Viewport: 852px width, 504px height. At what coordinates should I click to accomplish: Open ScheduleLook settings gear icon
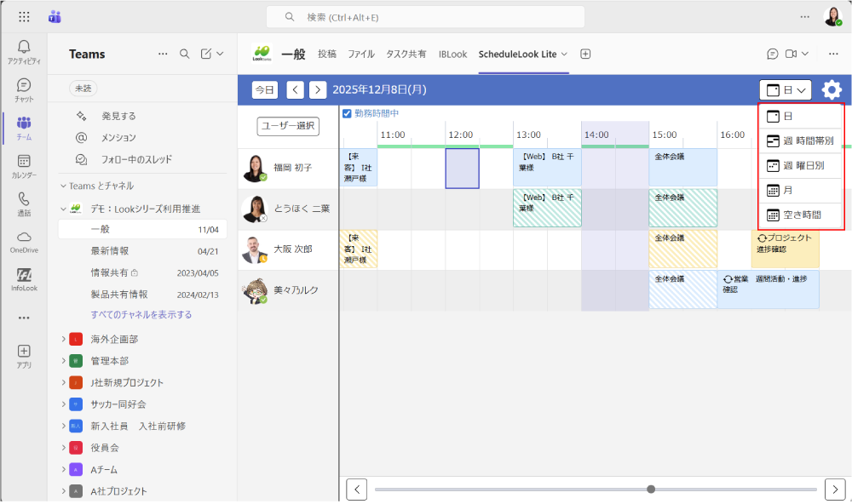832,89
